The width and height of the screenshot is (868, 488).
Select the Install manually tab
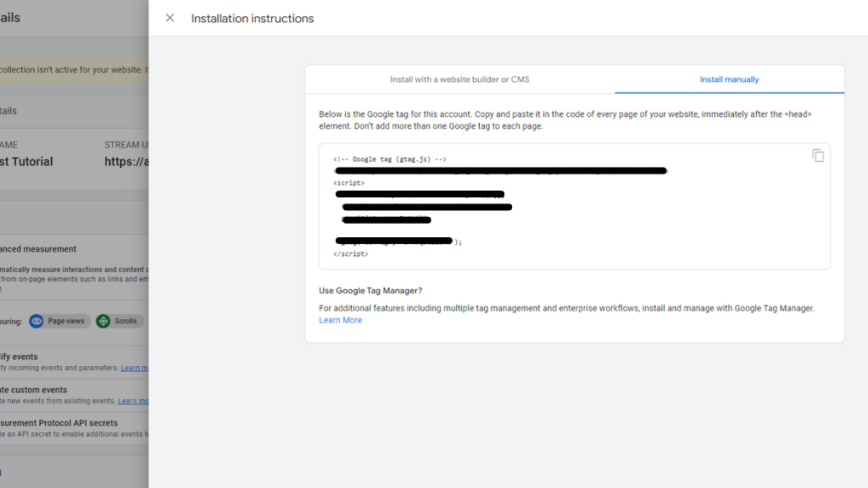729,79
